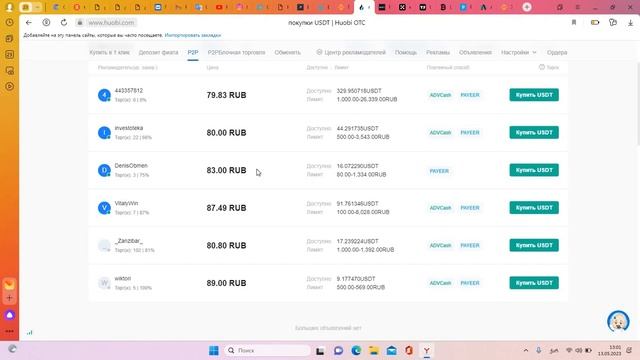The image size is (640, 360).
Task: Open the Обменять tab
Action: tap(287, 52)
